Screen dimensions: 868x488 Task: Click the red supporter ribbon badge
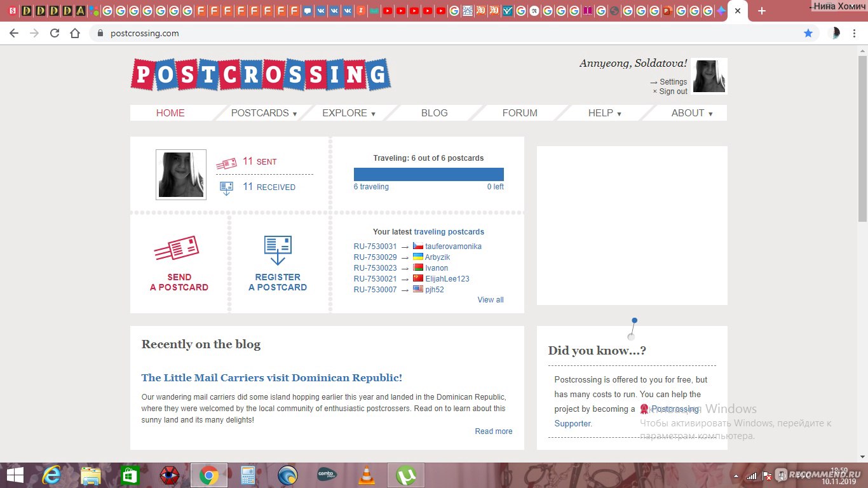pyautogui.click(x=644, y=409)
